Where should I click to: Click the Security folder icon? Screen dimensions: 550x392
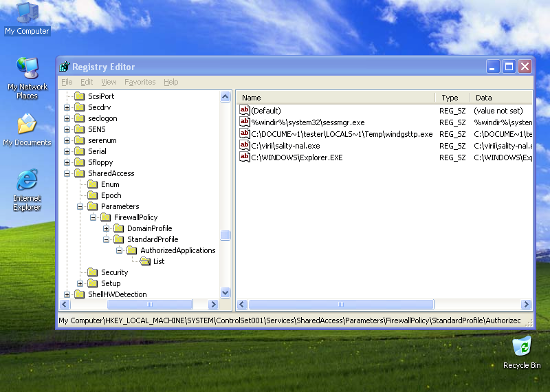[93, 272]
